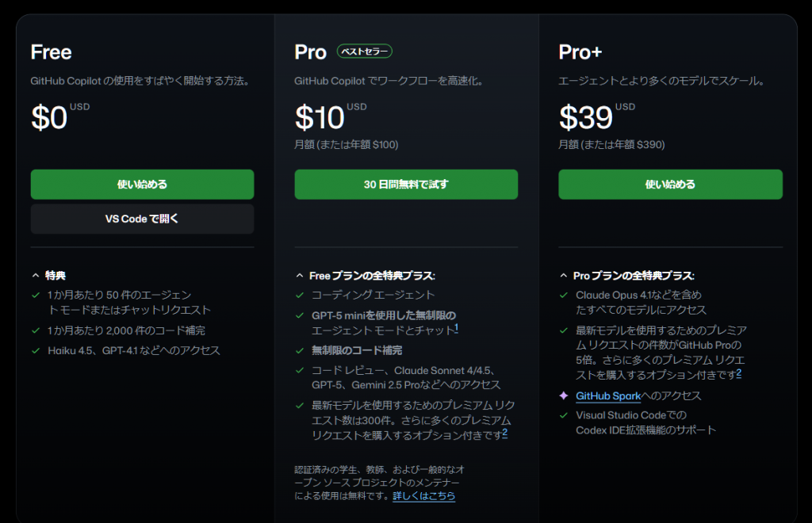Click the checkmark beside 無制限のコード補完

click(300, 350)
